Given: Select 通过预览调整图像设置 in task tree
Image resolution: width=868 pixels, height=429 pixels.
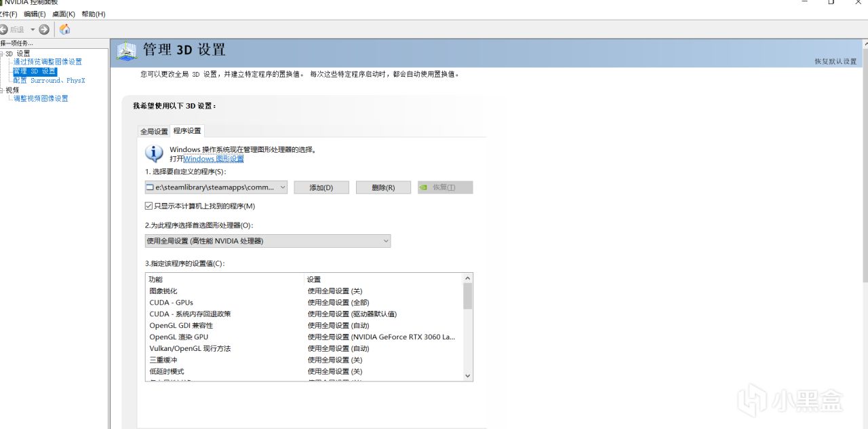Looking at the screenshot, I should point(47,62).
